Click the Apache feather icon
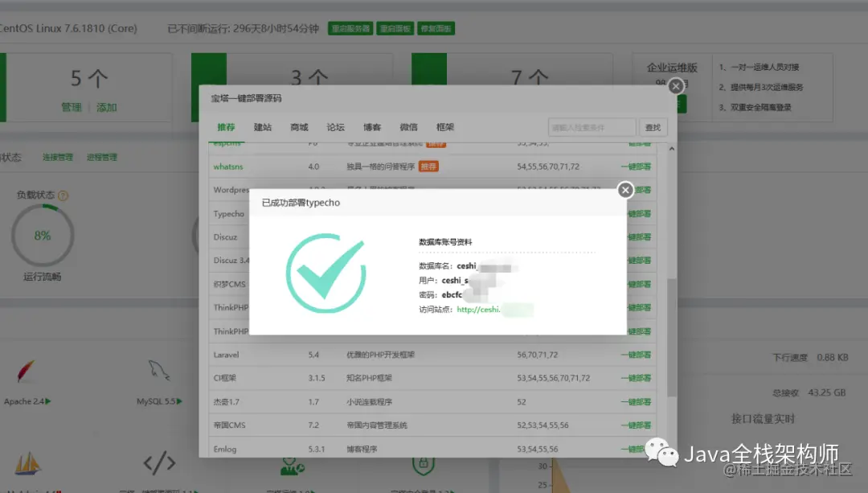This screenshot has width=868, height=493. click(x=26, y=371)
